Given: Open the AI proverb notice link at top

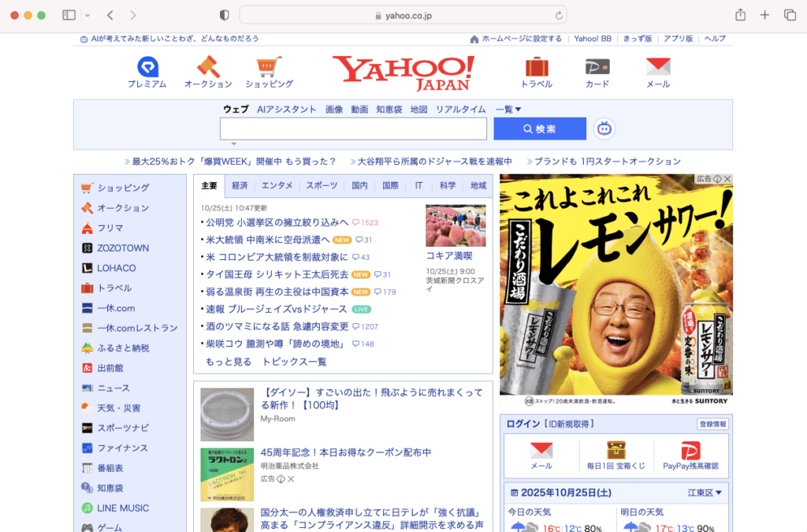Looking at the screenshot, I should [175, 39].
